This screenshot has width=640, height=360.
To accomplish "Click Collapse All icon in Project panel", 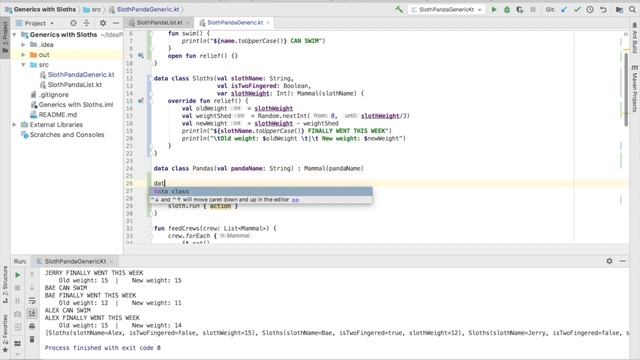I will tap(86, 23).
